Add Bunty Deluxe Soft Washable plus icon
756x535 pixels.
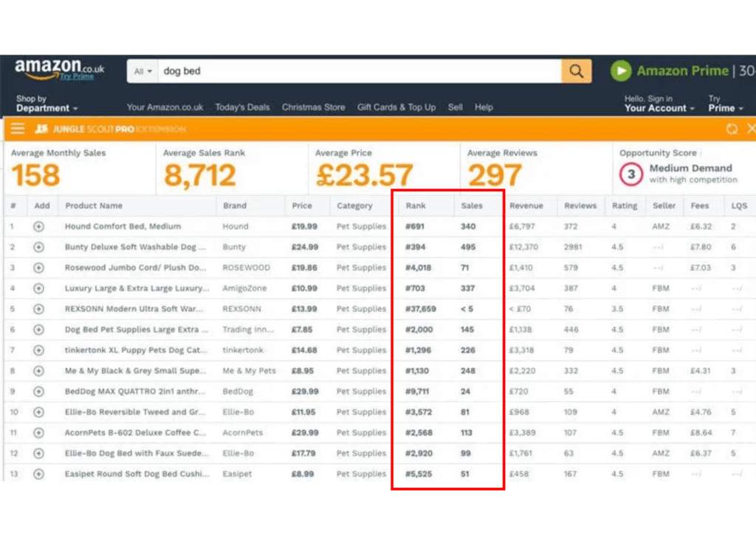coord(38,248)
